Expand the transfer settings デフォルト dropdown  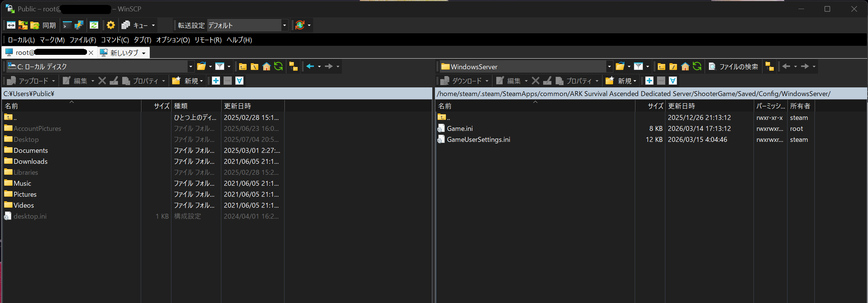(x=284, y=25)
